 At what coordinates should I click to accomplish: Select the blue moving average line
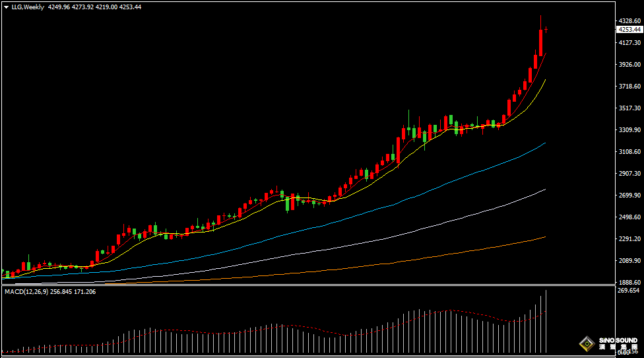(x=462, y=178)
